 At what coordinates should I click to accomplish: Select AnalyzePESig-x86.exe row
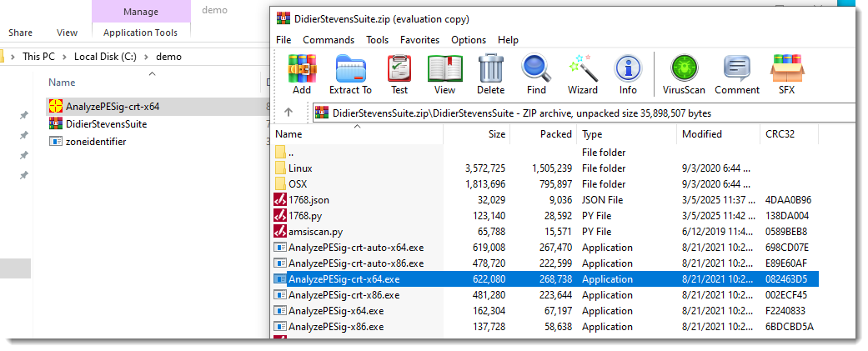(546, 327)
